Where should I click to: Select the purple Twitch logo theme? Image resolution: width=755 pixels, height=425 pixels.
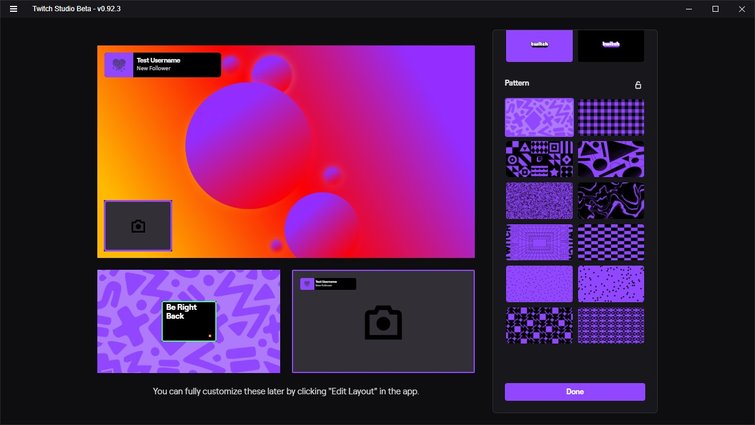click(539, 45)
